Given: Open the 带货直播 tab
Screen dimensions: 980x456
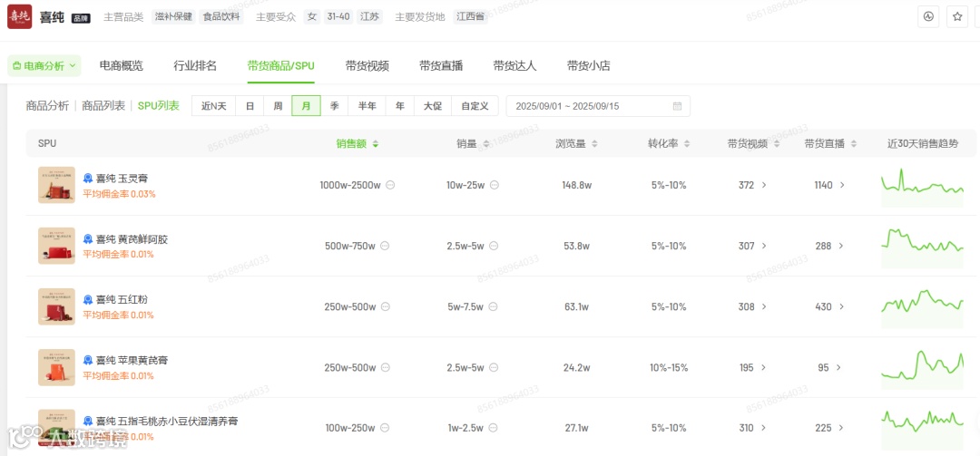Looking at the screenshot, I should tap(441, 65).
